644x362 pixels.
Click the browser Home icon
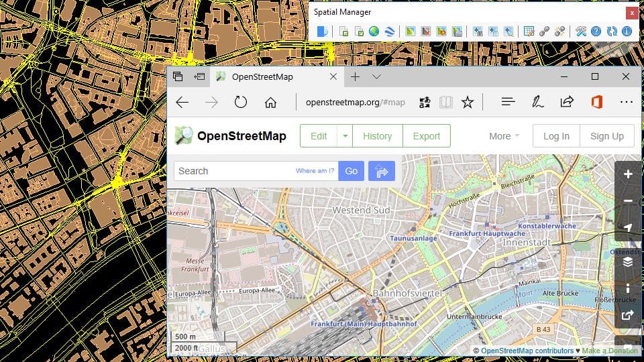(x=270, y=102)
